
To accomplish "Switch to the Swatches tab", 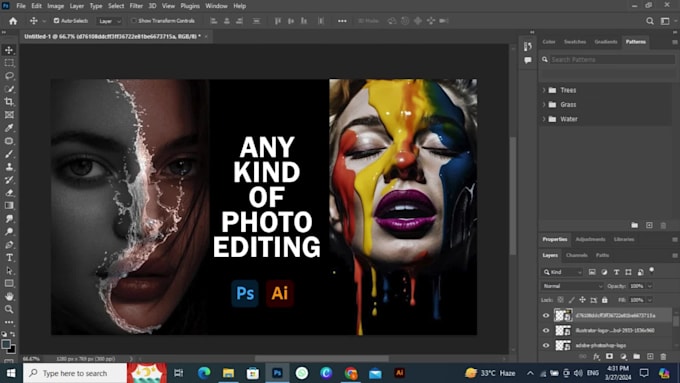I will click(575, 42).
